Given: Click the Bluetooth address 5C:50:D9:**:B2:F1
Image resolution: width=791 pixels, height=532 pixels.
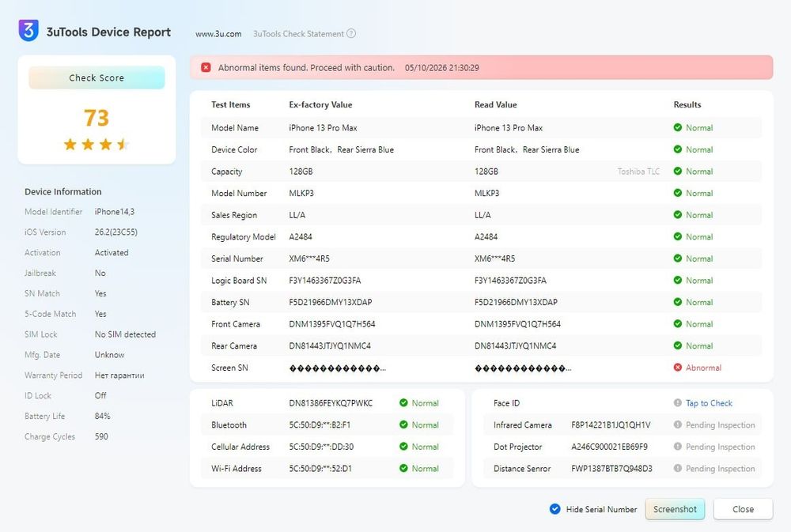Looking at the screenshot, I should tap(320, 424).
